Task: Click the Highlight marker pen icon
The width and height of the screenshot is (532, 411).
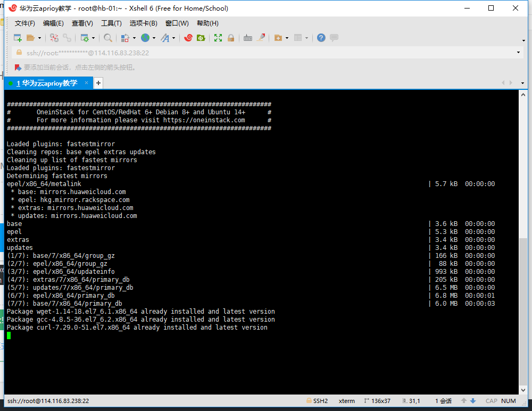Action: tap(261, 38)
